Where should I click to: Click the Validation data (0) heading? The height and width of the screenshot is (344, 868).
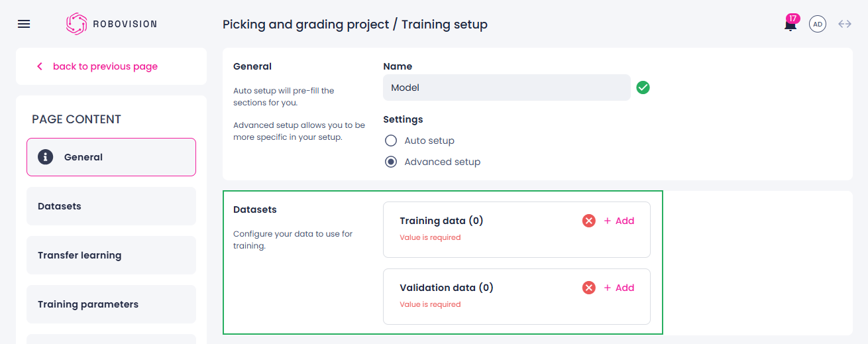(447, 288)
